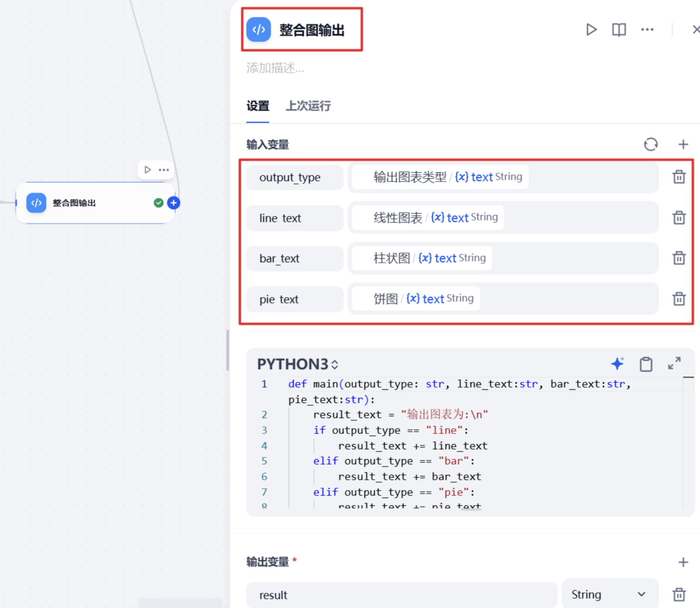This screenshot has width=700, height=608.
Task: Delete the output_type variable row
Action: [x=679, y=177]
